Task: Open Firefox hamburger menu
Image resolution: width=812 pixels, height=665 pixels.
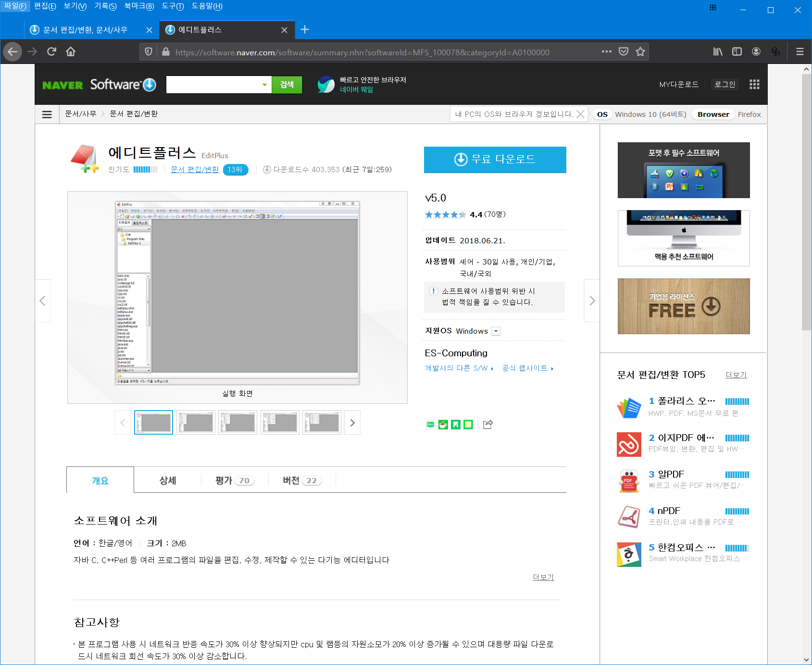Action: [x=800, y=51]
